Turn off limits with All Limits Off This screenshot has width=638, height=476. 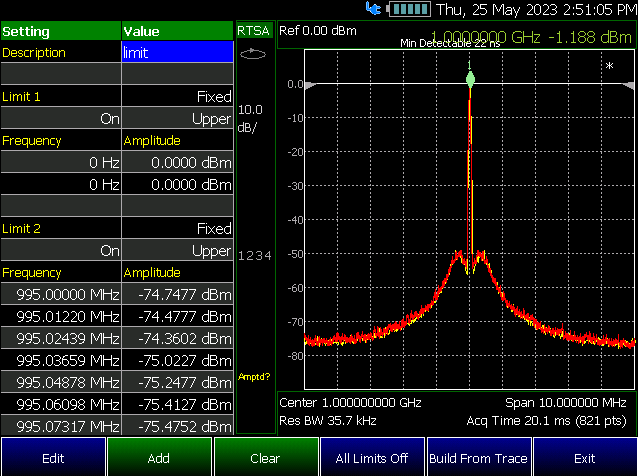pos(372,458)
